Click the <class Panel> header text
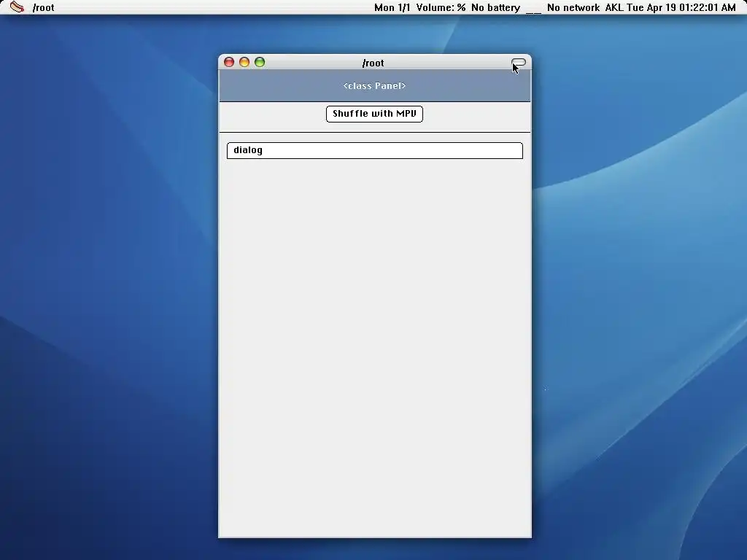Viewport: 747px width, 560px height. (x=374, y=86)
